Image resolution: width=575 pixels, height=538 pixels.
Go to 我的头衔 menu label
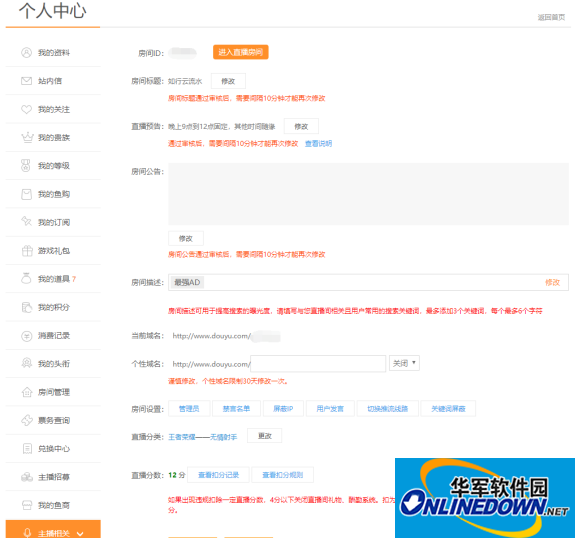pos(54,364)
